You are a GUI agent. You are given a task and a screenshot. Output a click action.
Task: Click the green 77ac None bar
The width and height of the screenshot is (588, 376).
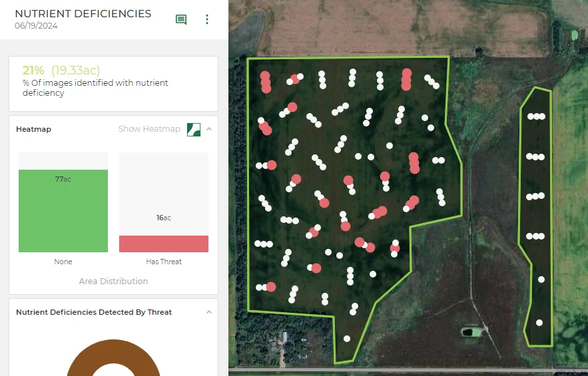(x=63, y=211)
